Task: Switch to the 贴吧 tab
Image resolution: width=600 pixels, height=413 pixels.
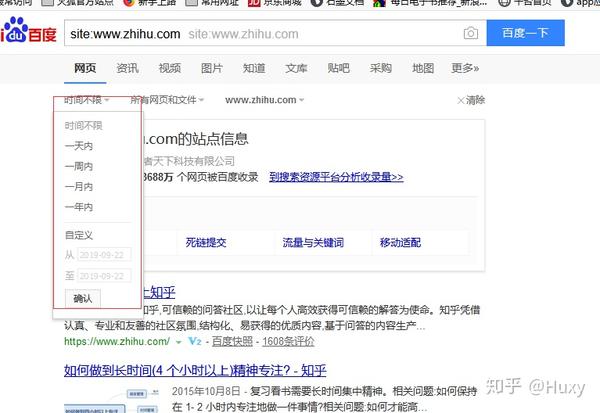Action: coord(338,68)
